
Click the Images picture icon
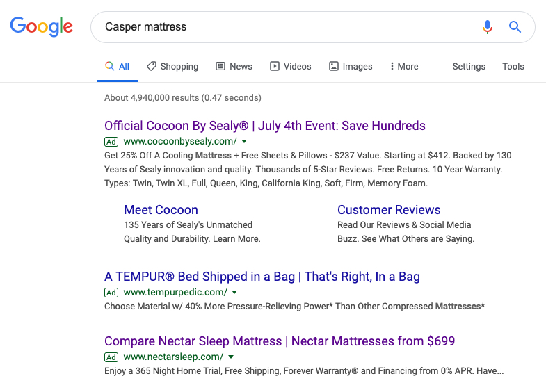(x=334, y=66)
